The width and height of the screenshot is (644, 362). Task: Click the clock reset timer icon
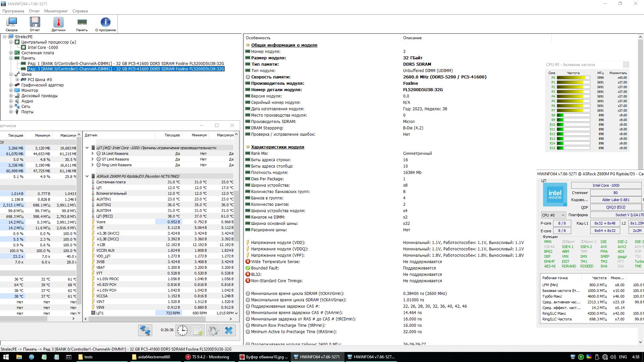182,330
